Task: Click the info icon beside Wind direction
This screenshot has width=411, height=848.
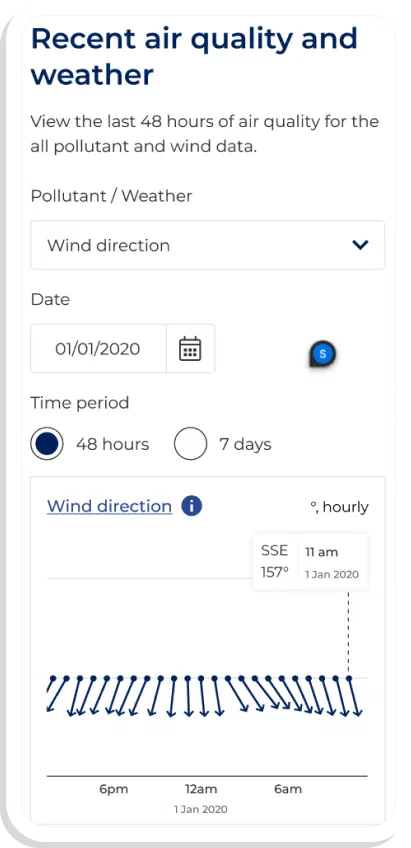Action: pyautogui.click(x=191, y=506)
